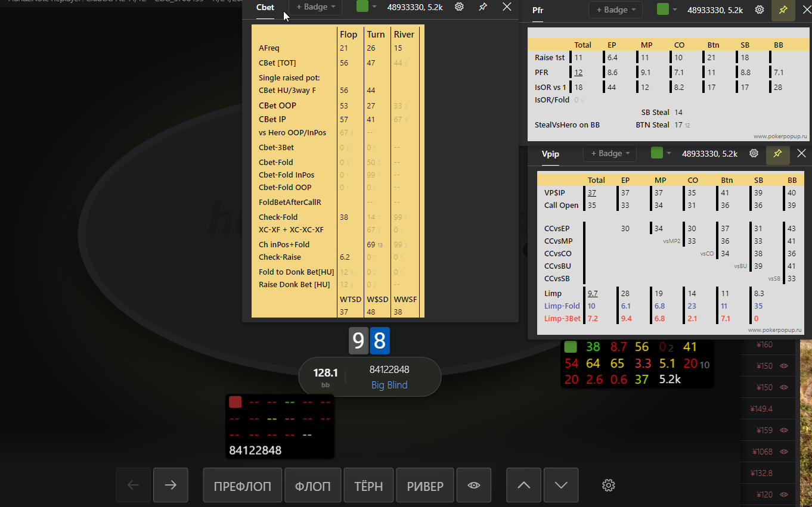Click the ¥1068 hand entry

click(763, 452)
